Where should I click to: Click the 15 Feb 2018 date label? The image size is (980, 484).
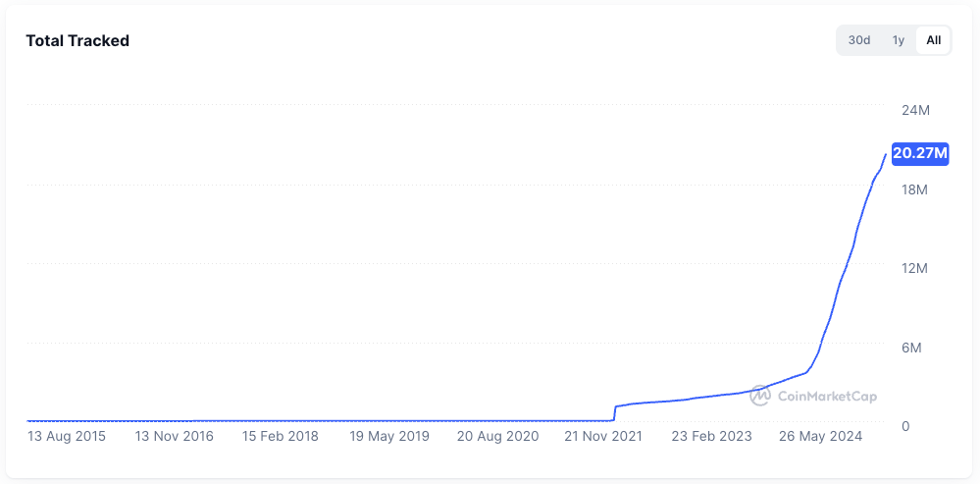[x=281, y=436]
